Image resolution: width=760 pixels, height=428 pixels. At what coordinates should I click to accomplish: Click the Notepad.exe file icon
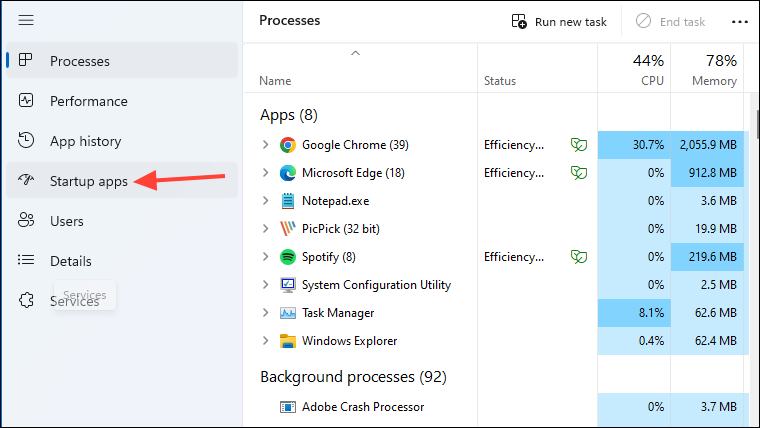(288, 201)
